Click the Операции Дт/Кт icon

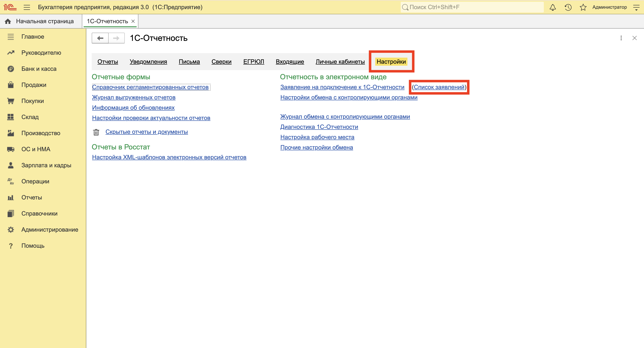(x=11, y=181)
